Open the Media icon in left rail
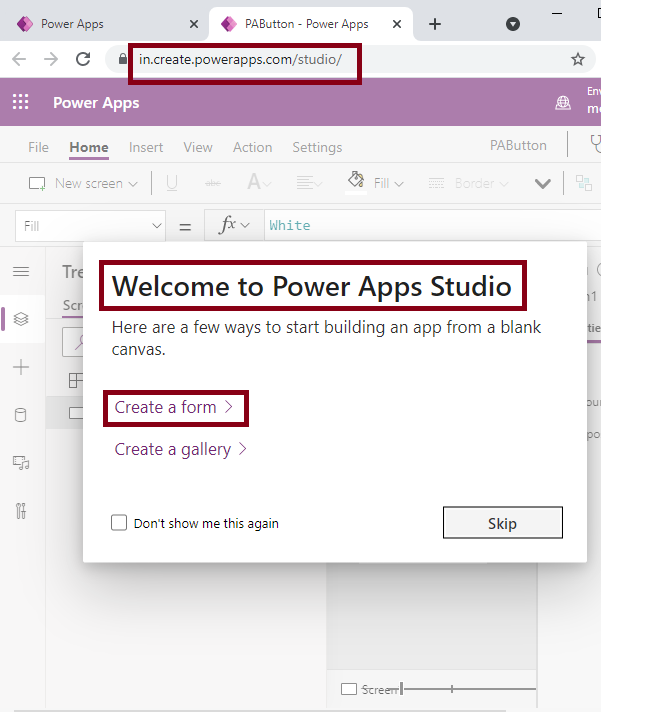This screenshot has height=712, width=648. [21, 463]
